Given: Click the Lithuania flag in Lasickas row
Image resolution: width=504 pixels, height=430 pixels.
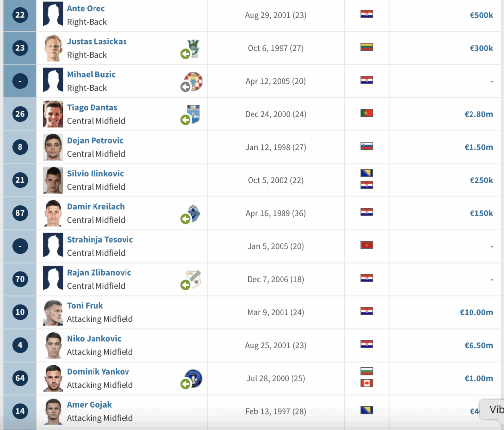Looking at the screenshot, I should tap(367, 47).
